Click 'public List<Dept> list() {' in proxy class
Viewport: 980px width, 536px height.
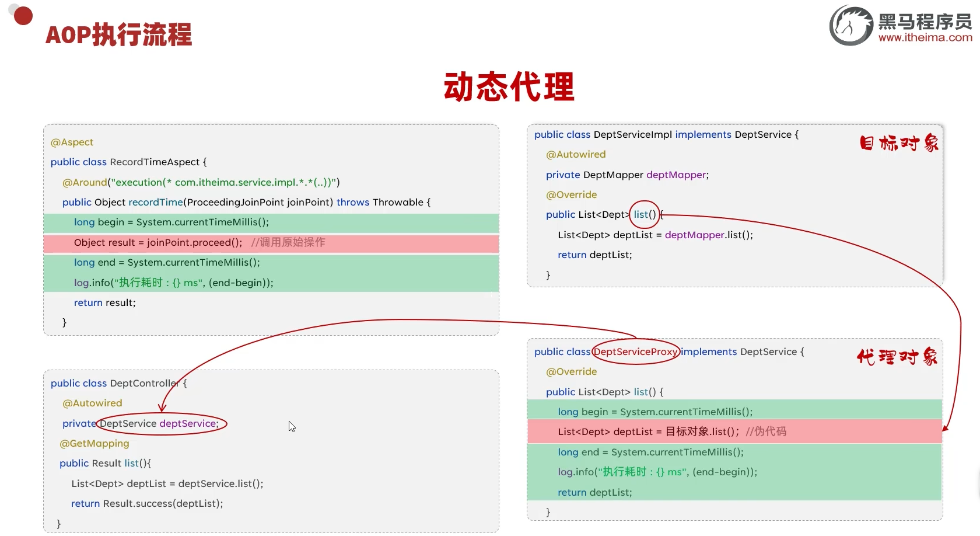(604, 392)
